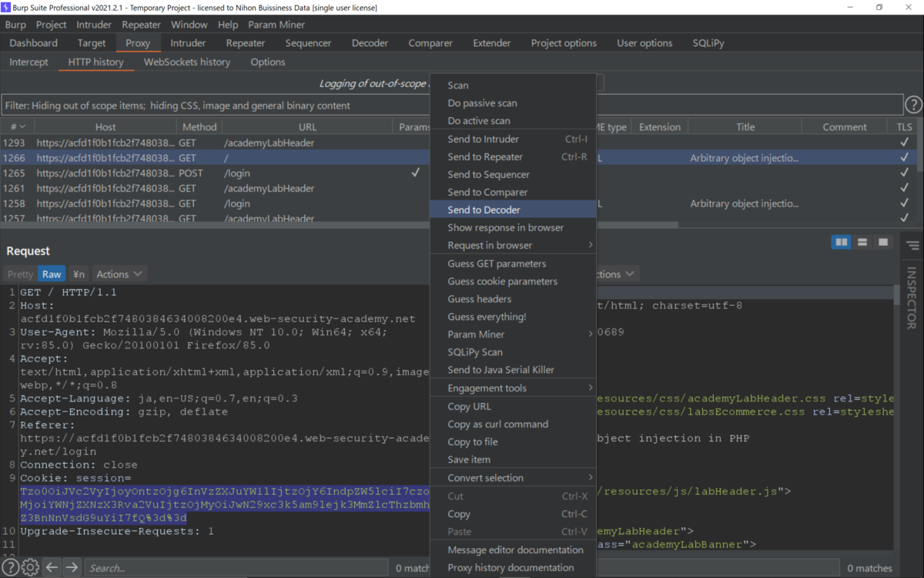This screenshot has height=578, width=924.
Task: Select Scan at top of context menu
Action: point(514,85)
